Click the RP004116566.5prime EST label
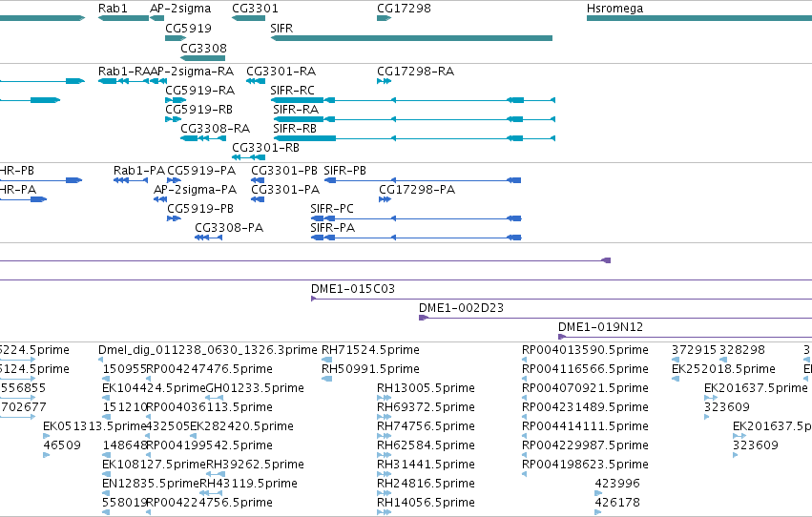Viewport: 812px width, 517px height. point(585,369)
